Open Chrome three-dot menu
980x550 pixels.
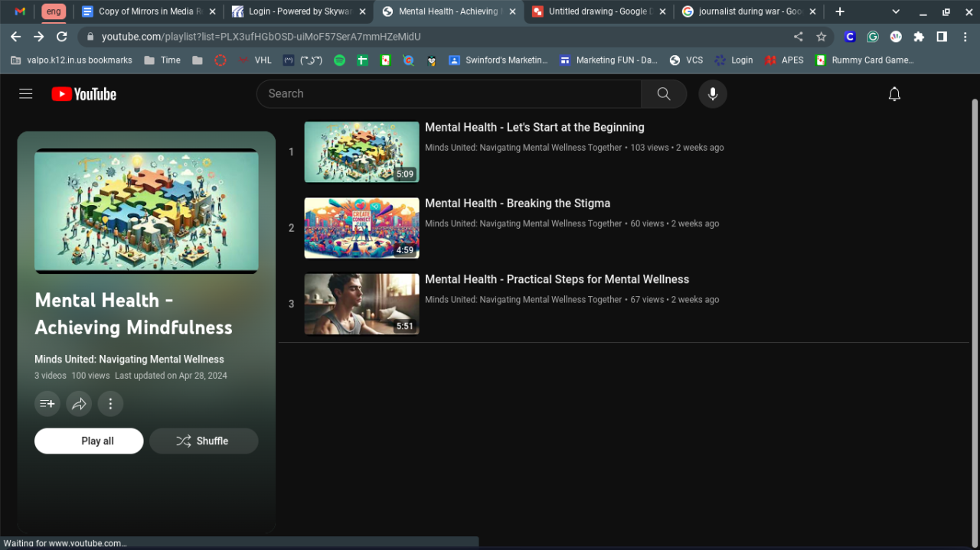(965, 37)
